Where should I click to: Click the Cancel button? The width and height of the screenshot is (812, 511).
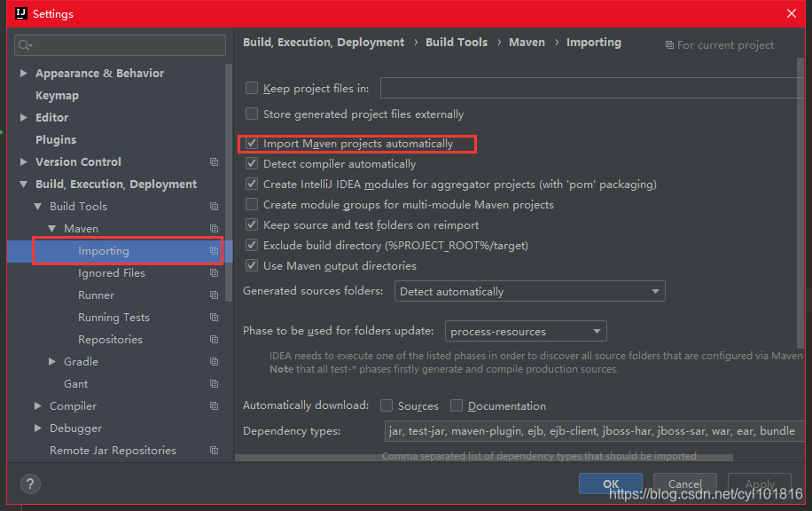684,484
